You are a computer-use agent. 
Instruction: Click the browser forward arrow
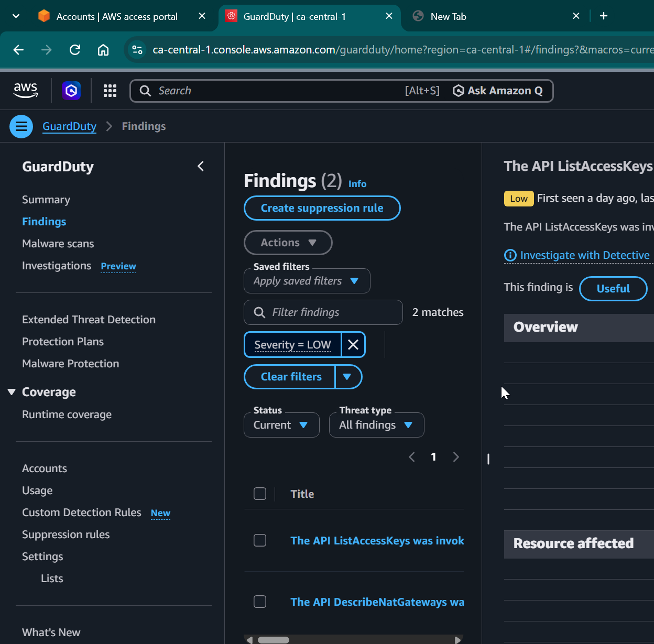click(47, 50)
